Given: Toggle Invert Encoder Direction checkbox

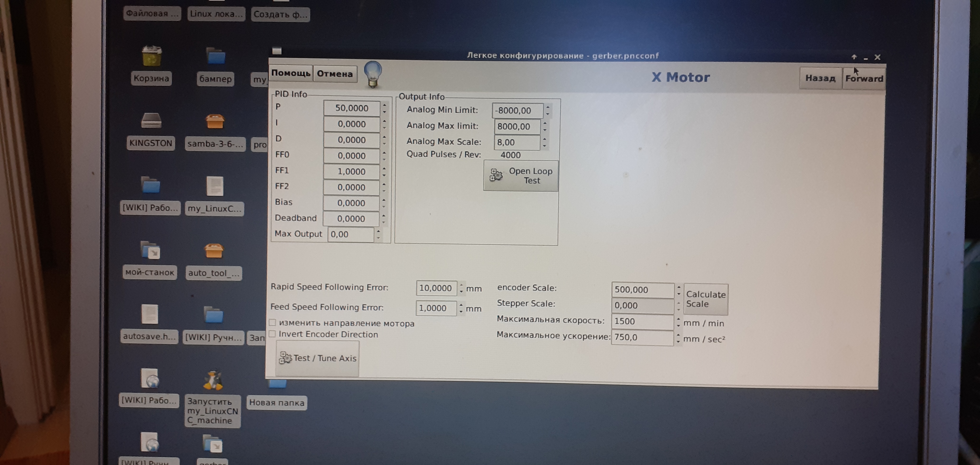Looking at the screenshot, I should 272,334.
